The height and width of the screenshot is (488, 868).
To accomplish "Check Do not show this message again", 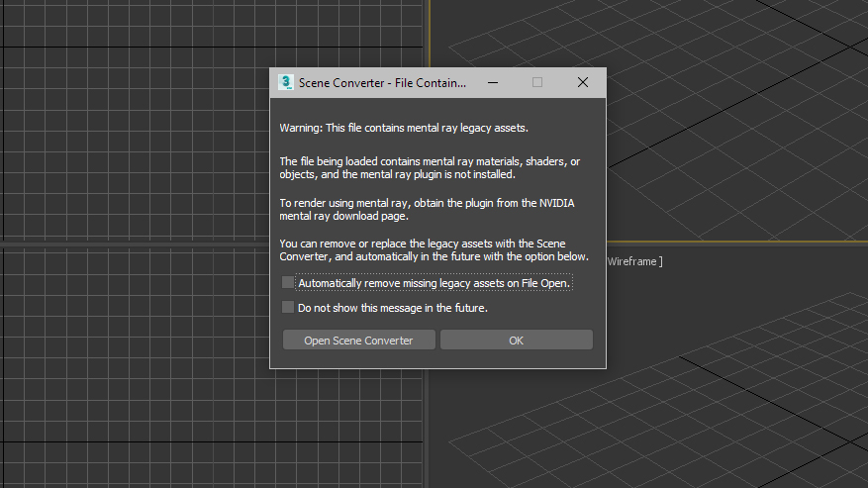I will pos(288,307).
